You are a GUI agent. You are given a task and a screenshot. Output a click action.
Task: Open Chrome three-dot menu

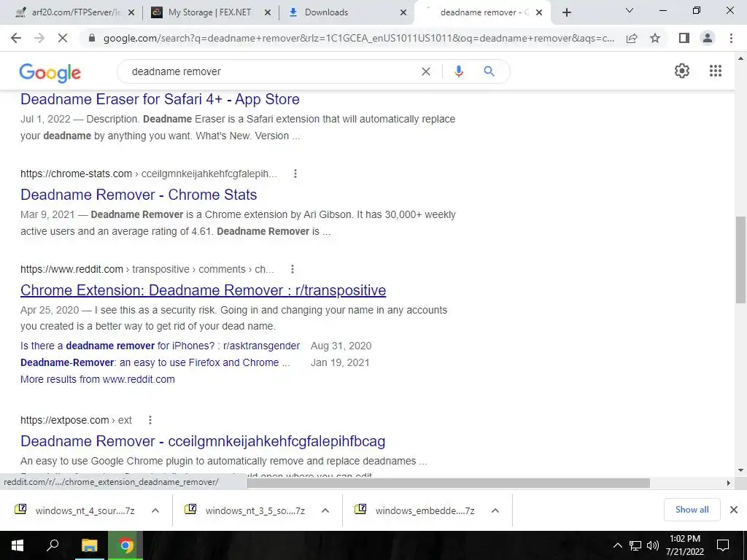[x=731, y=38]
